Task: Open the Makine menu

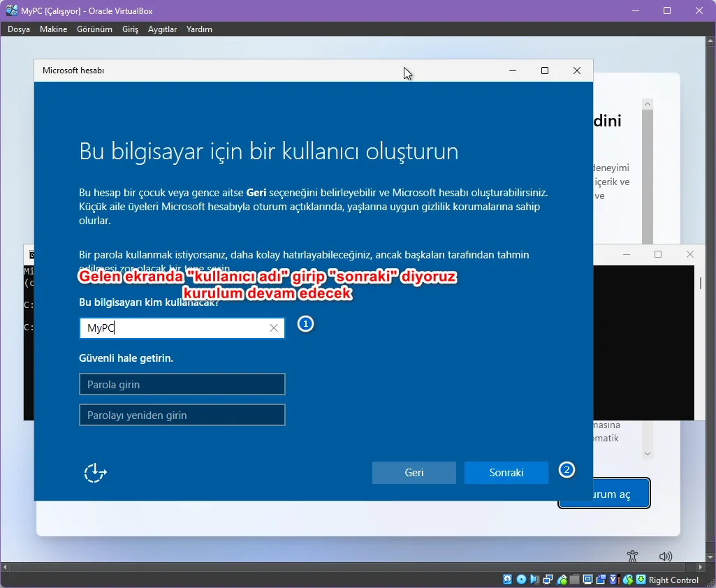Action: pos(53,29)
